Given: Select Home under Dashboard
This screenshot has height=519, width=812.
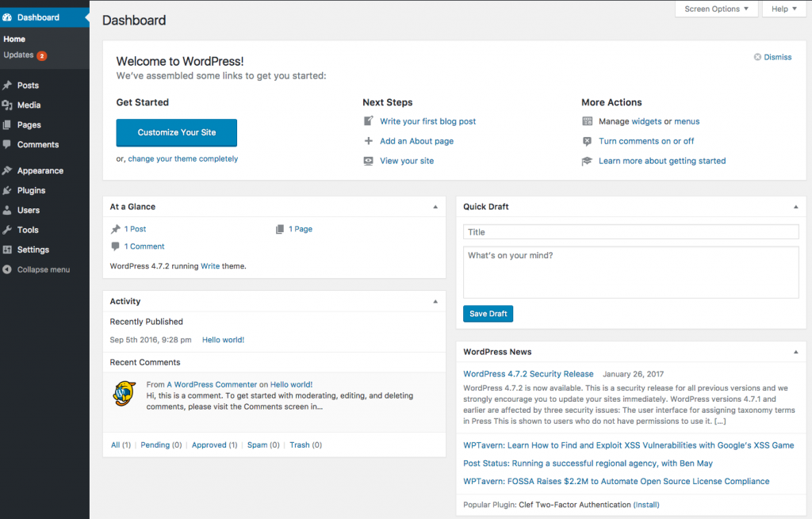Looking at the screenshot, I should [x=14, y=39].
